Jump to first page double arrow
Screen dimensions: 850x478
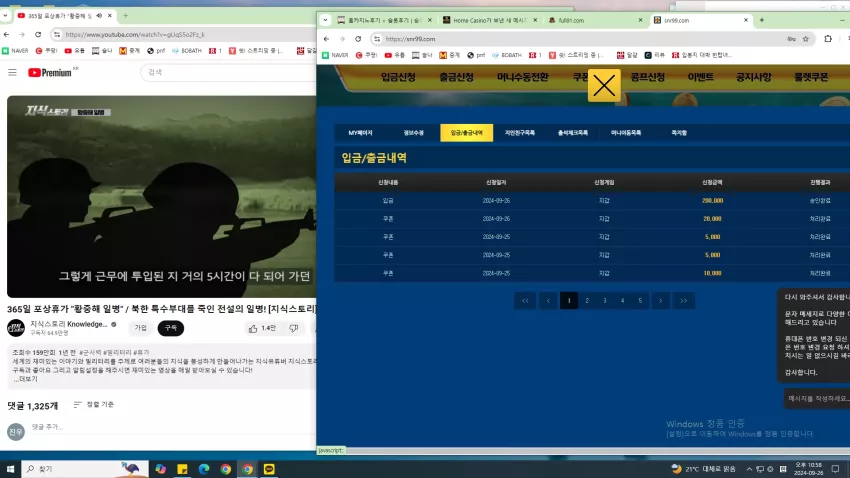(525, 300)
